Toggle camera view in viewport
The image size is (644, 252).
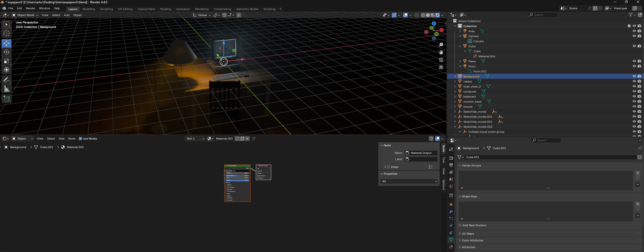pyautogui.click(x=441, y=60)
